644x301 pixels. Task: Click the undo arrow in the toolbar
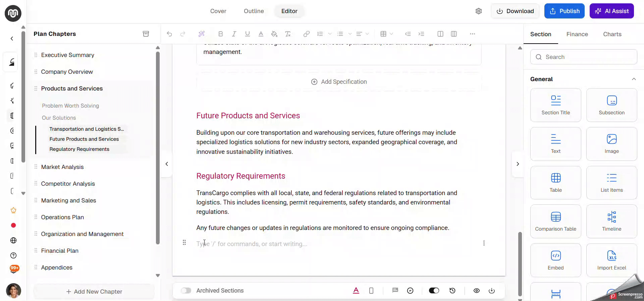coord(169,34)
